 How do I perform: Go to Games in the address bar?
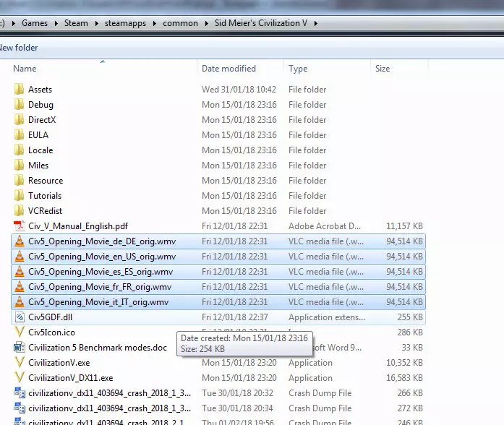(x=35, y=23)
